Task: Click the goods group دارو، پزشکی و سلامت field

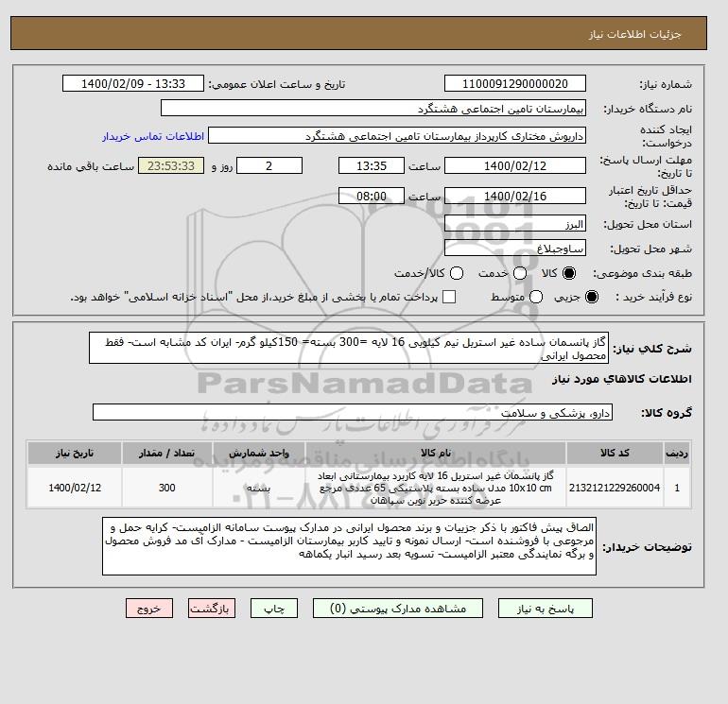Action: (x=353, y=413)
